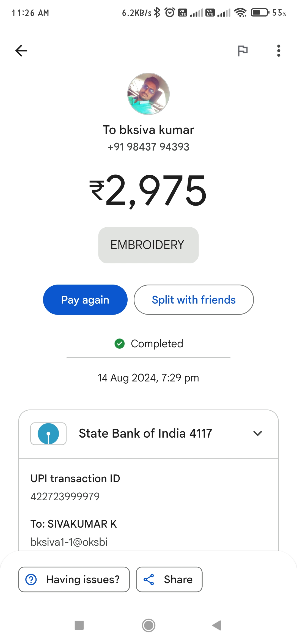Tap the back arrow icon

tap(21, 51)
